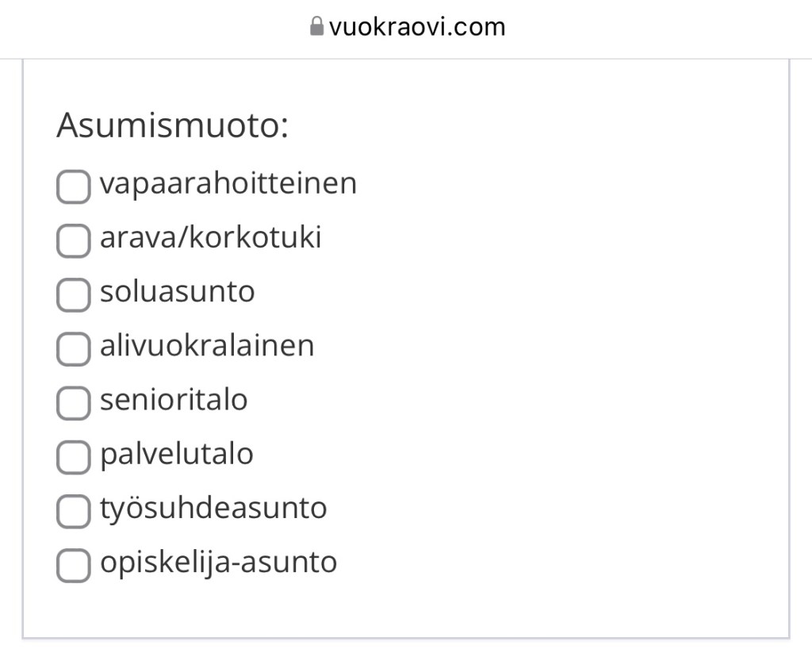Tap the "senioritalo" option label
Image resolution: width=812 pixels, height=653 pixels.
coord(174,400)
